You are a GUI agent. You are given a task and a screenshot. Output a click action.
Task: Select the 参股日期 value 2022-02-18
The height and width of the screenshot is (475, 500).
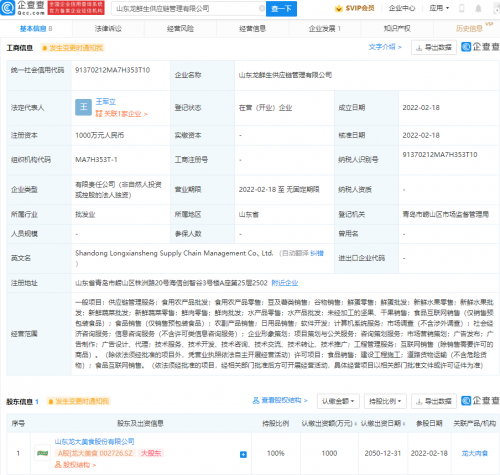429,453
